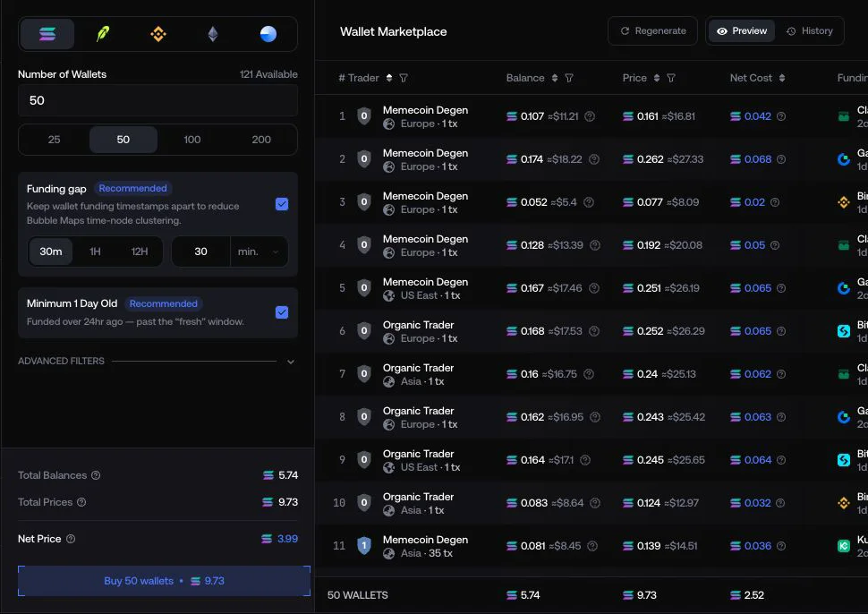This screenshot has height=614, width=868.
Task: Click net cost info icon beside 0.02
Action: (x=775, y=202)
